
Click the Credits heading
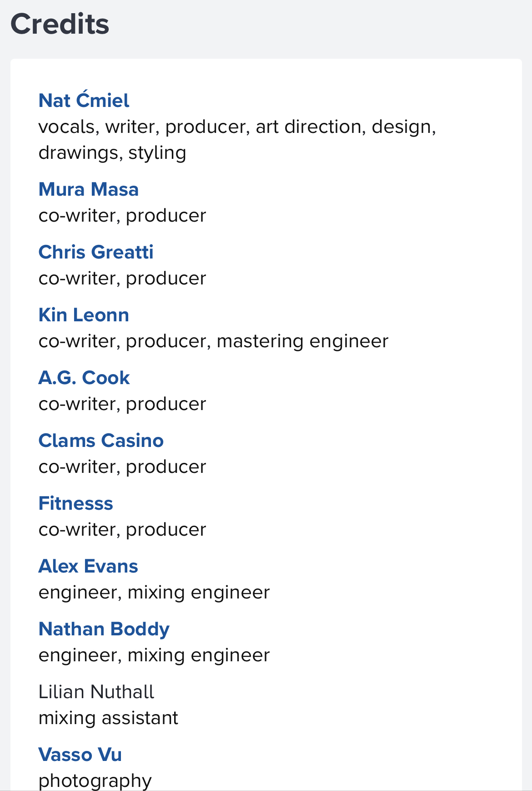click(60, 24)
